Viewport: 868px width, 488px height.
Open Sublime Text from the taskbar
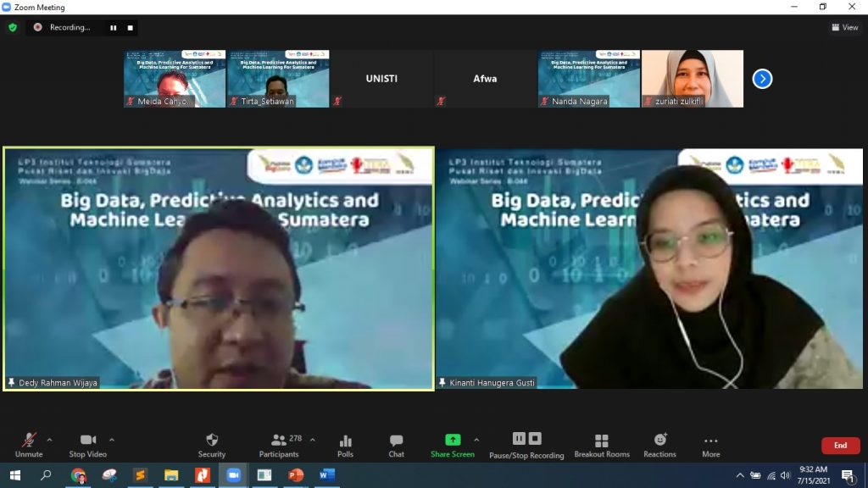(x=141, y=475)
